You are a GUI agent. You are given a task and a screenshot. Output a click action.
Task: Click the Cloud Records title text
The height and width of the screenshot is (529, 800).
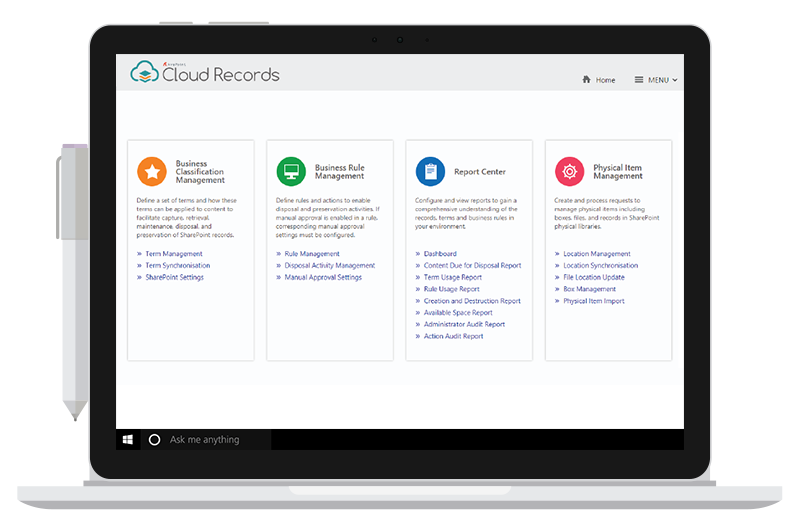(220, 75)
